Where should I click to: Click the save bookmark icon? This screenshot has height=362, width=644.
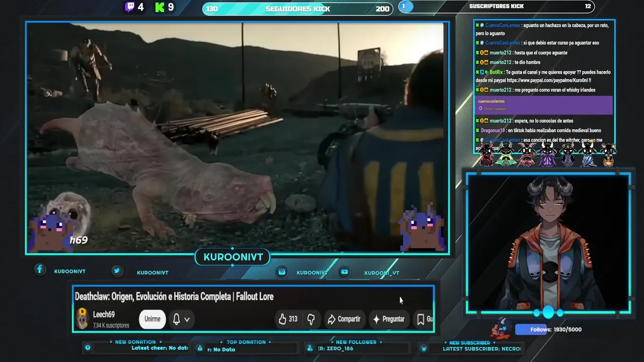coord(421,319)
